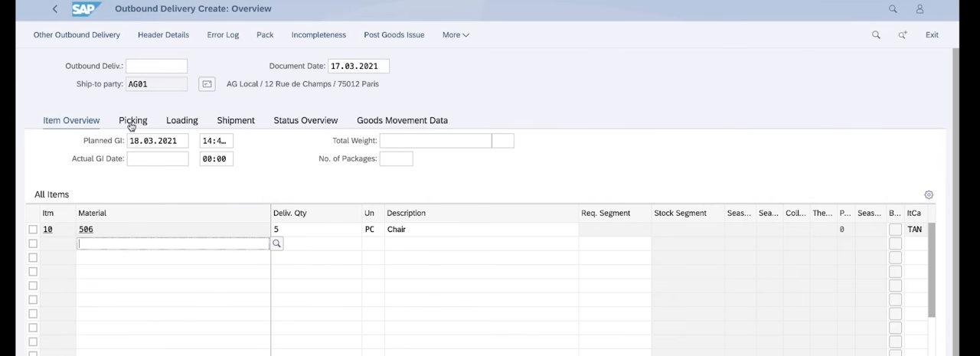Screen dimensions: 980x356
Task: Select row checkbox for item 10
Action: pyautogui.click(x=33, y=230)
